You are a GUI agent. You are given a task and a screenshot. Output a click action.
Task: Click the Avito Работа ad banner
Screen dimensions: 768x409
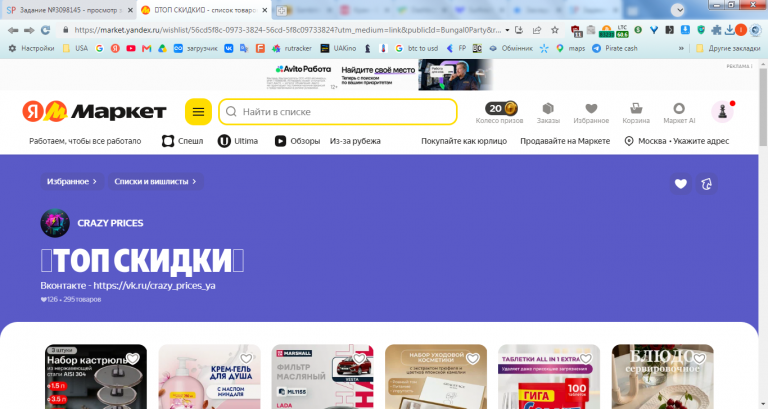380,74
